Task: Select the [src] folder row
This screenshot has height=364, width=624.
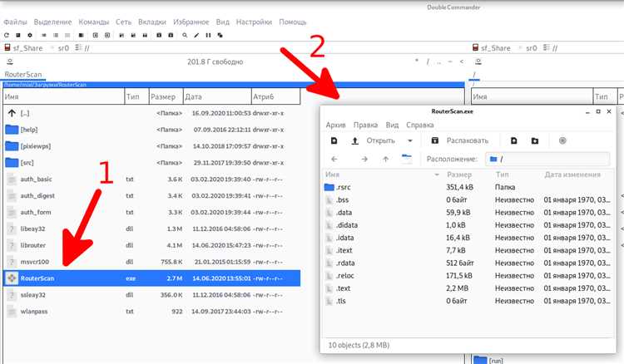Action: click(x=151, y=163)
